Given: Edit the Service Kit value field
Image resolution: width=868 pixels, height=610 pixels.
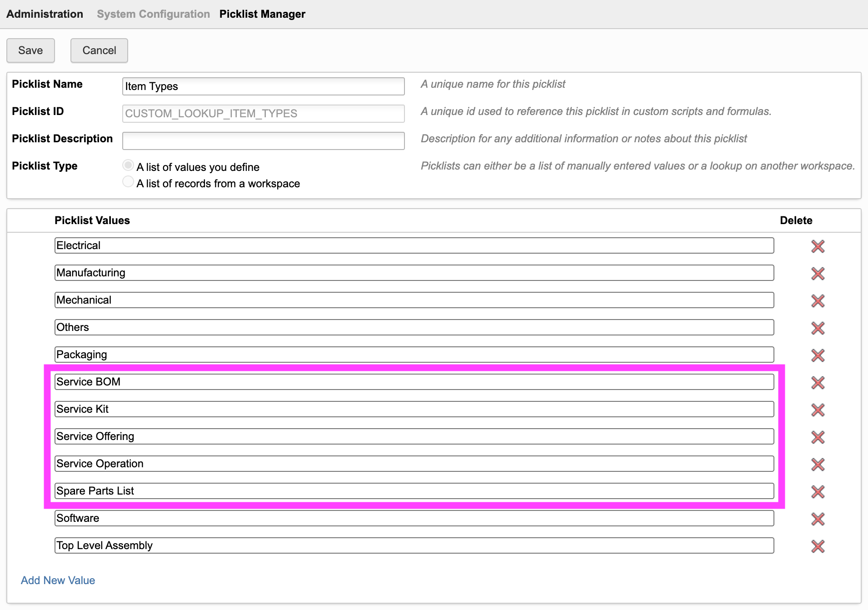Looking at the screenshot, I should (x=414, y=409).
